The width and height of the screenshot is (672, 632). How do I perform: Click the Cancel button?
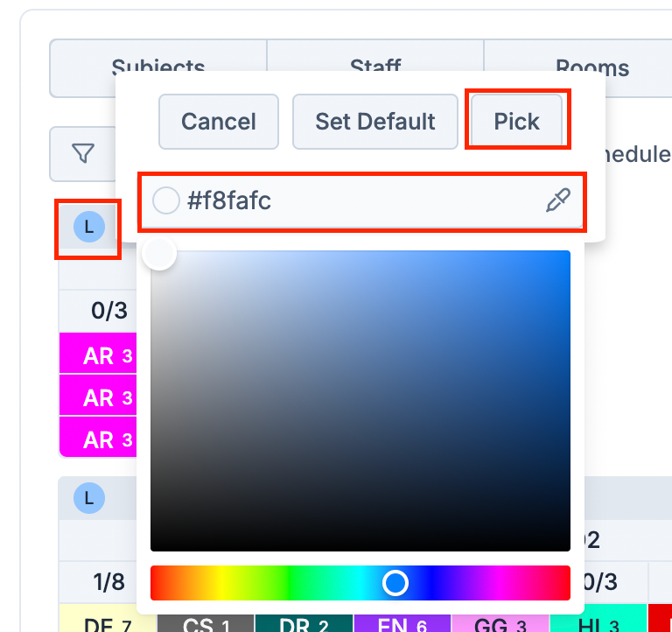(219, 122)
